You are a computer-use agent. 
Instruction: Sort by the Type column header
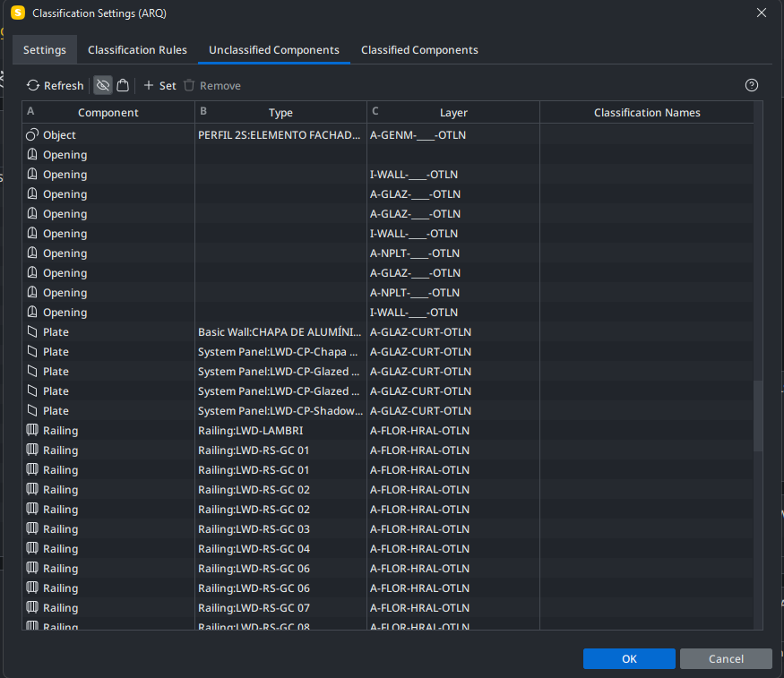pos(280,113)
